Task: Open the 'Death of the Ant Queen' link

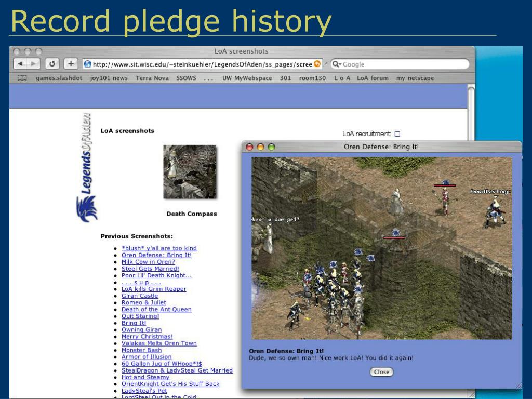Action: coord(156,310)
